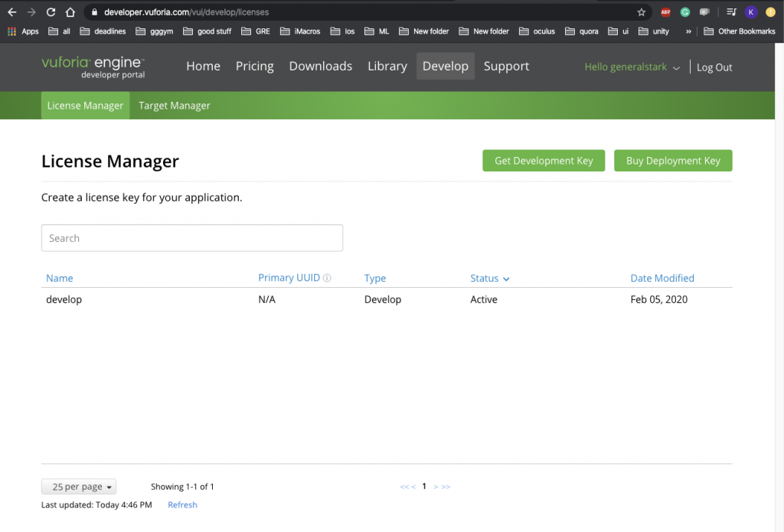
Task: Open the ABP ad blocker extension
Action: click(x=665, y=12)
